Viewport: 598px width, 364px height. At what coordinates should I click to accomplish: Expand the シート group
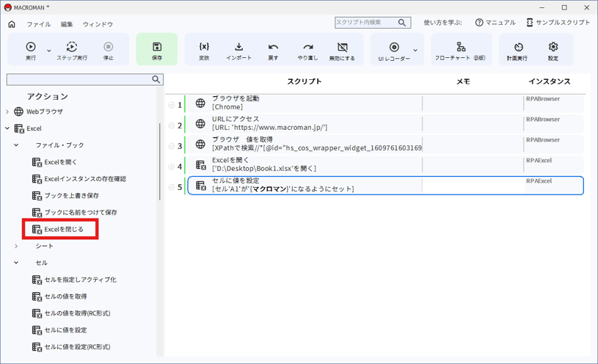click(x=16, y=246)
